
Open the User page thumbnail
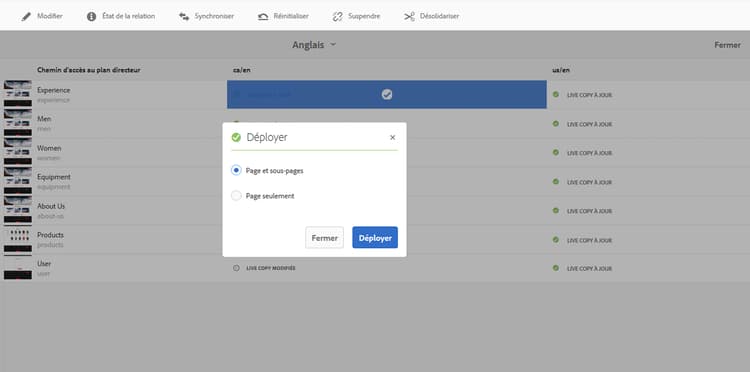[x=18, y=268]
